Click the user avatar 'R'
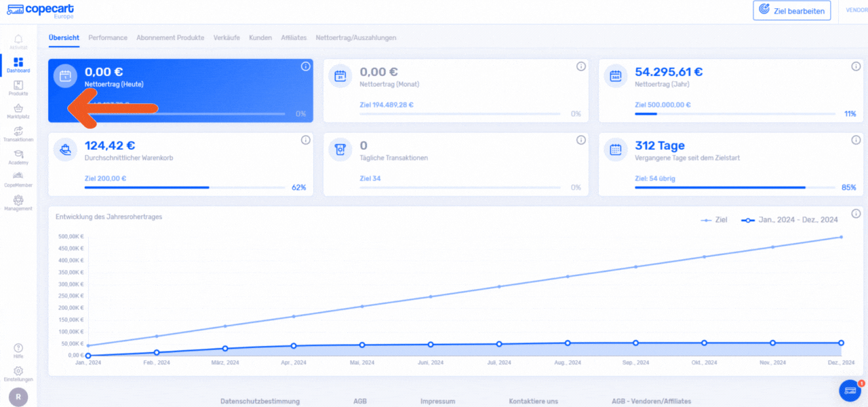The image size is (868, 407). point(18,397)
